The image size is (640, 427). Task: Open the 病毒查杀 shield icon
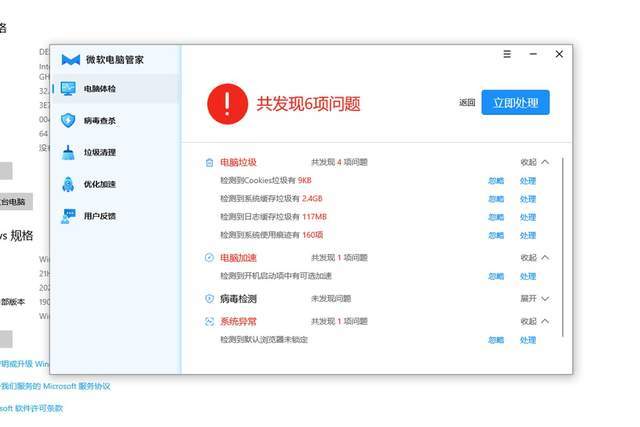[68, 120]
